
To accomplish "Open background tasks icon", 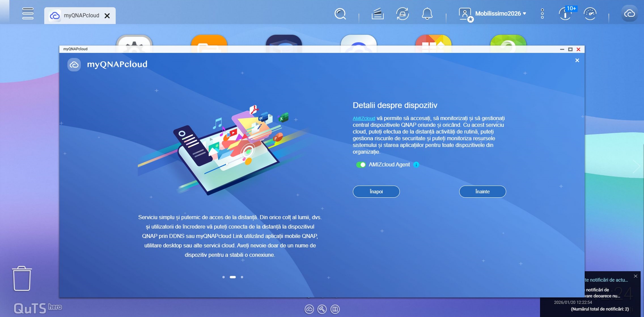I will 378,14.
